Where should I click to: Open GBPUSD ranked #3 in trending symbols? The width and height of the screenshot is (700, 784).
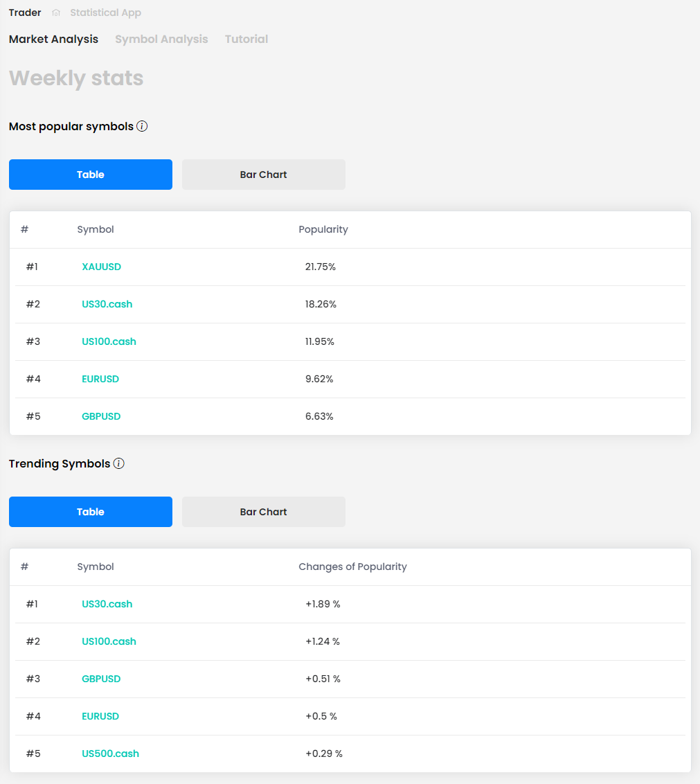(x=101, y=679)
